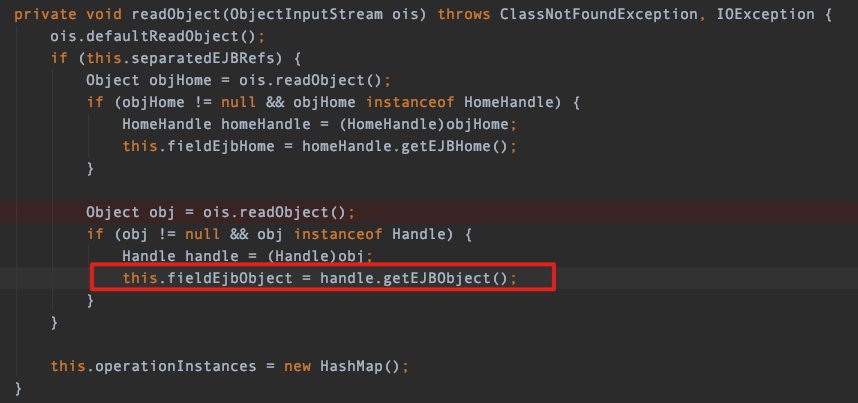Click this.fieldEjbObject in the boxed line

(x=207, y=278)
